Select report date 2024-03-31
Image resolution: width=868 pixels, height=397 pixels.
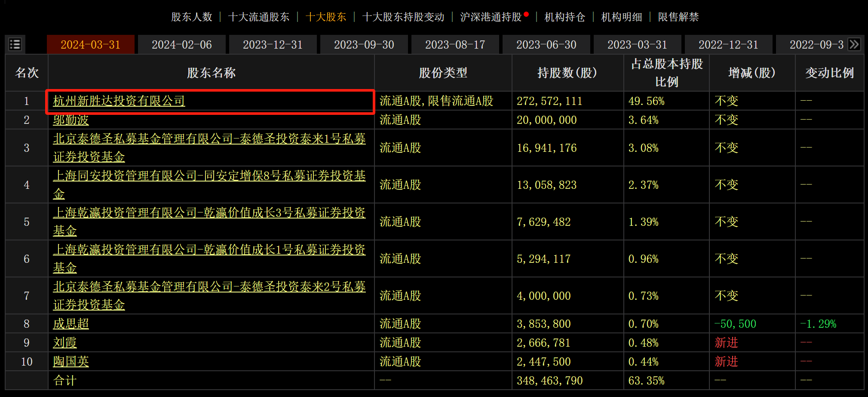point(91,45)
